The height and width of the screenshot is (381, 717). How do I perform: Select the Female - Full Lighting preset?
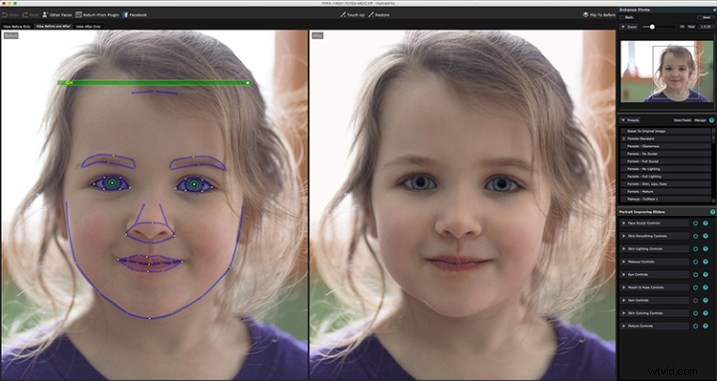(x=665, y=176)
